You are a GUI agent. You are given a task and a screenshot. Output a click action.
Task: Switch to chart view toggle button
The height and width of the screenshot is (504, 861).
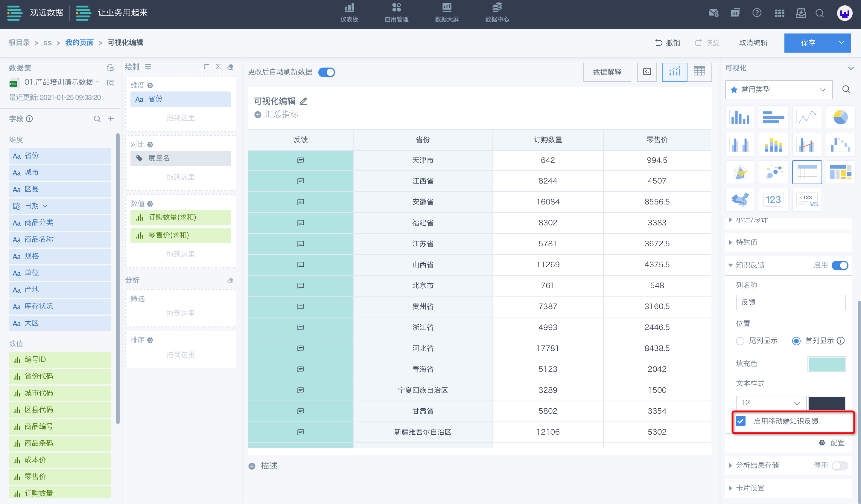[674, 72]
